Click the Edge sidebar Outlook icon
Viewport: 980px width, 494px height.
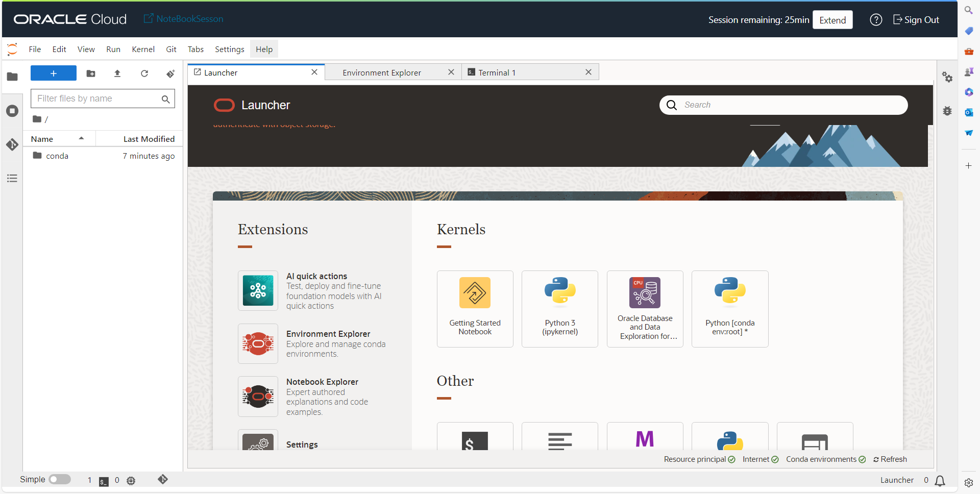point(968,112)
